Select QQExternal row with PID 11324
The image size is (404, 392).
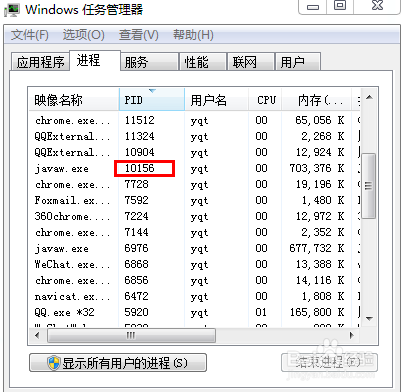coord(195,136)
